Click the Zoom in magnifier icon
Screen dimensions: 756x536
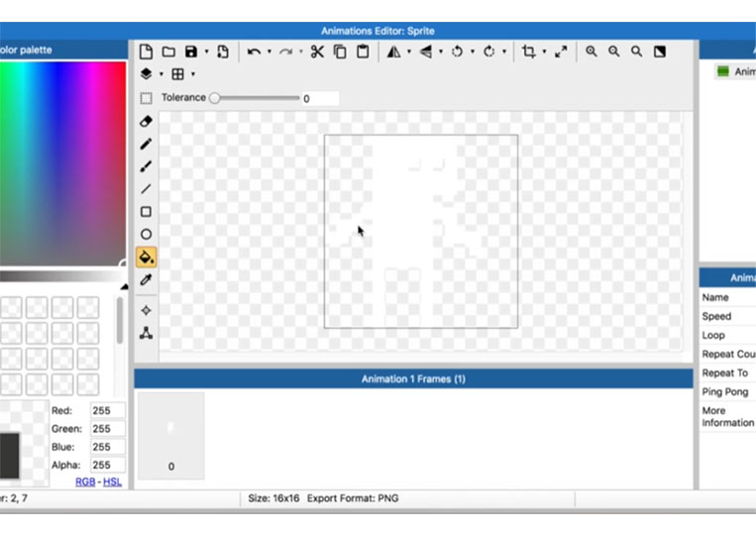coord(592,52)
